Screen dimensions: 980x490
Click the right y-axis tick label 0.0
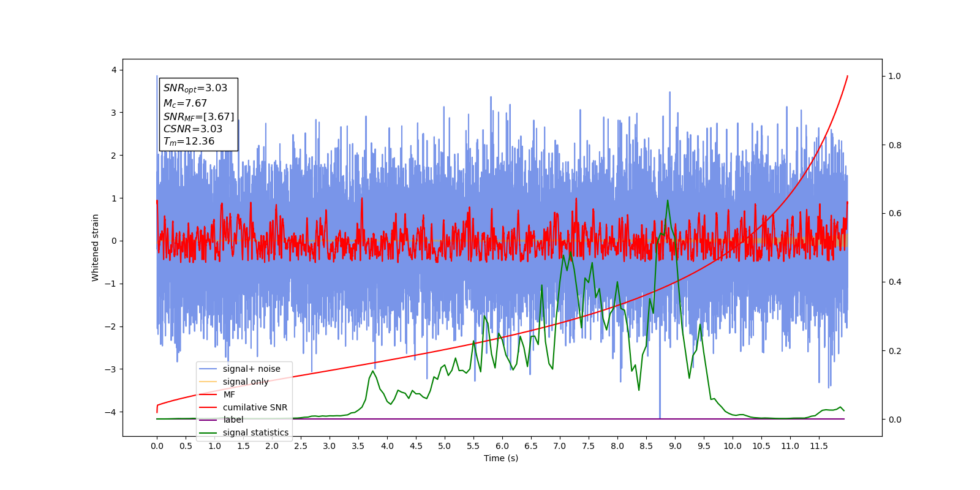click(x=895, y=420)
